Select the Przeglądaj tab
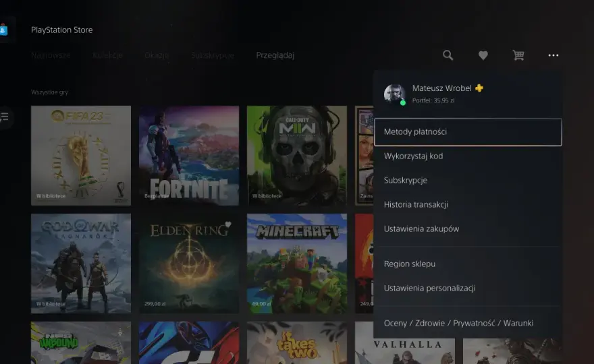The width and height of the screenshot is (594, 364). click(275, 55)
